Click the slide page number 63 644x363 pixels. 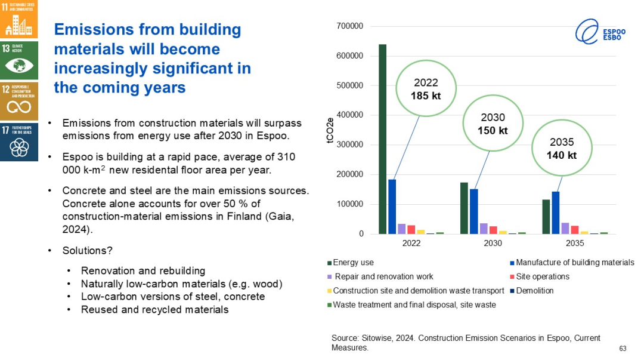pos(623,349)
